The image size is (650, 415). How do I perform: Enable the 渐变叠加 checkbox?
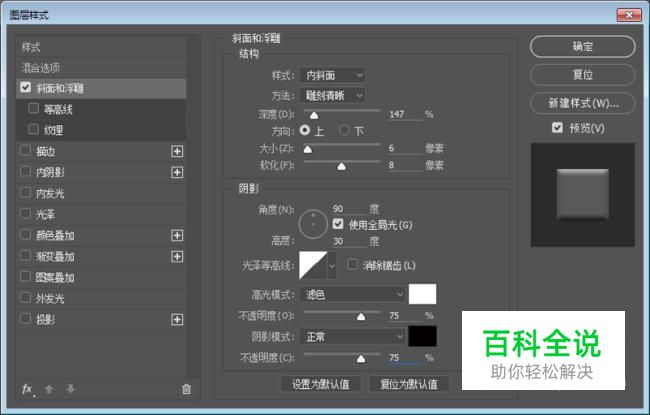(x=25, y=256)
